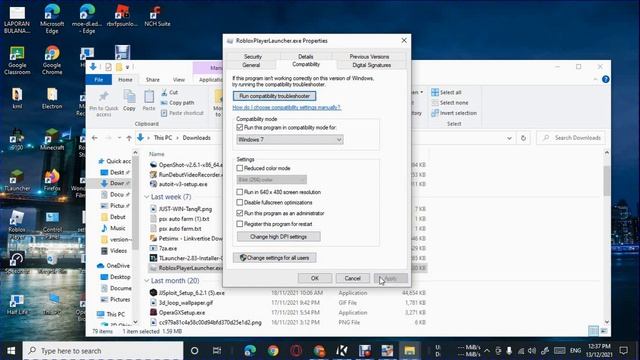Click Copy icon in Explorer ribbon
The image size is (640, 360).
129,101
